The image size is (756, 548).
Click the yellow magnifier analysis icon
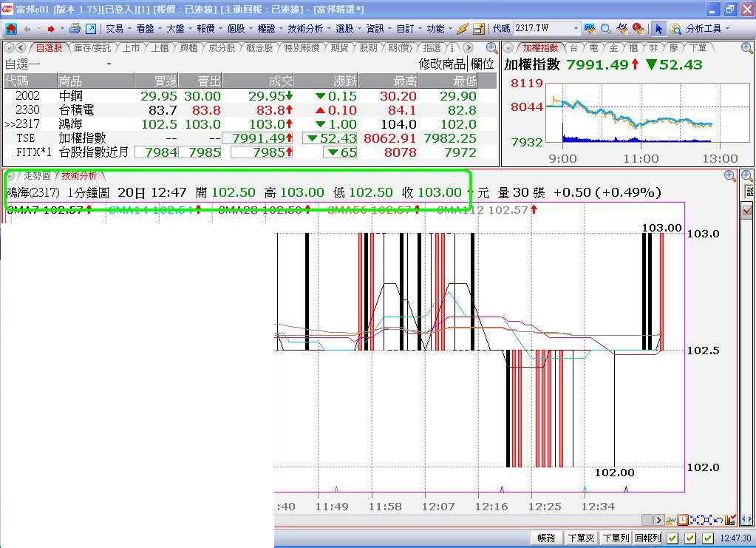coord(675,29)
